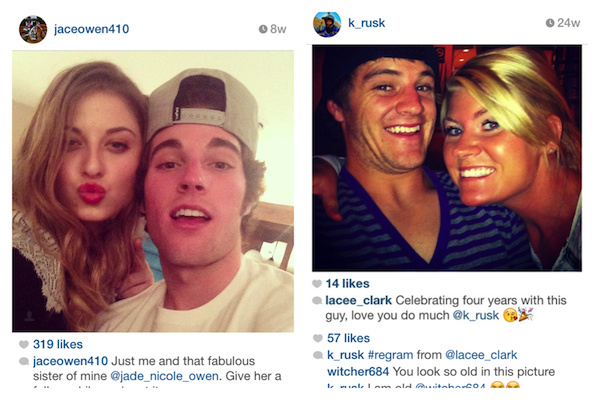600x400 pixels.
Task: Open the @lacee_clark mention in the regram caption
Action: [480, 354]
